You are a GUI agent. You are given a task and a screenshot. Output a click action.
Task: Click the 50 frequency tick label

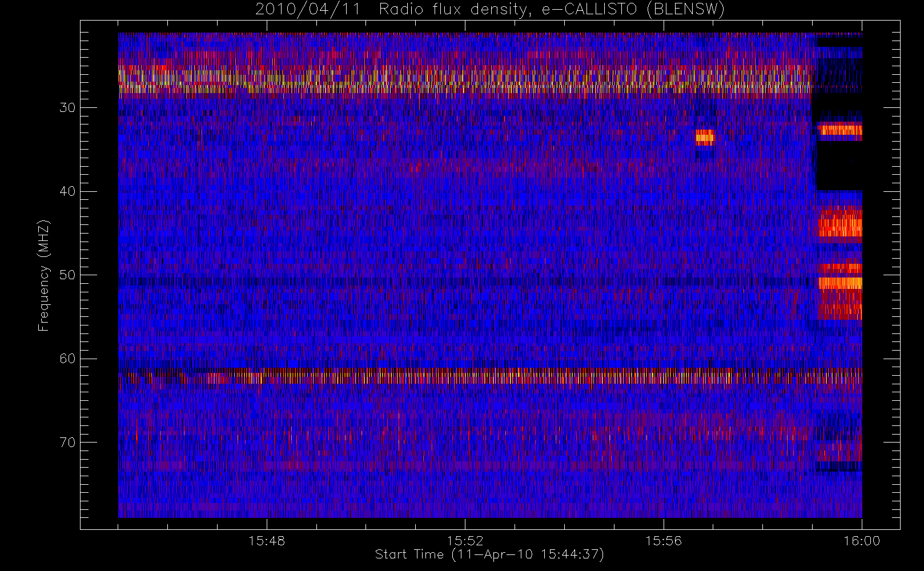[67, 275]
